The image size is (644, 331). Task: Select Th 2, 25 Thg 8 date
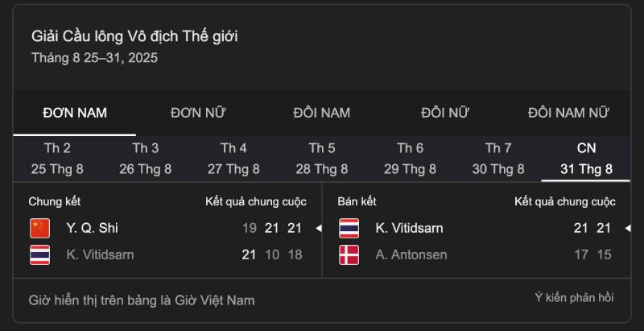(57, 159)
